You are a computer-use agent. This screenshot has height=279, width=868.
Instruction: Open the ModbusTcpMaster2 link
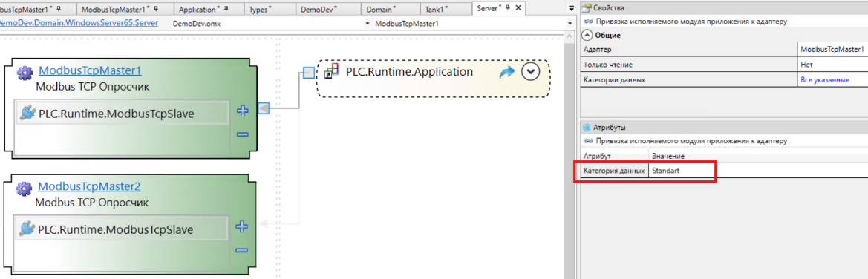(89, 186)
